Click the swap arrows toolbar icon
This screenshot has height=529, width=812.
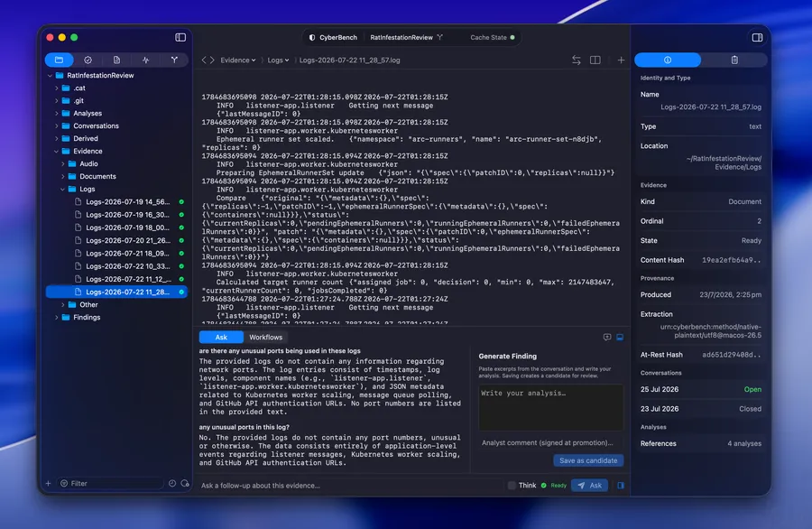[577, 60]
